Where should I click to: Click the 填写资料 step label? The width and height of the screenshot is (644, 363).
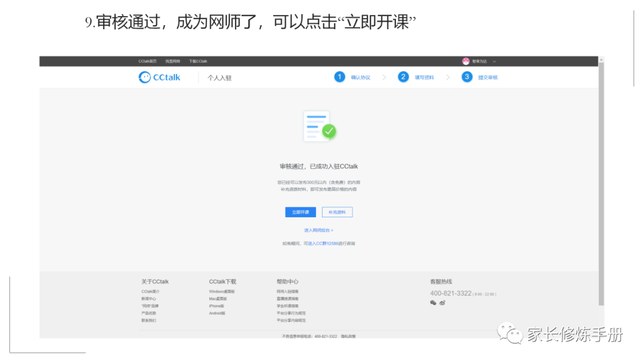pyautogui.click(x=425, y=77)
